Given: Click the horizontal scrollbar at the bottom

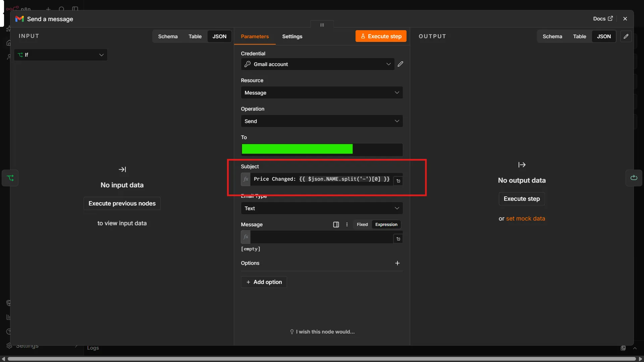Looking at the screenshot, I should [x=321, y=359].
